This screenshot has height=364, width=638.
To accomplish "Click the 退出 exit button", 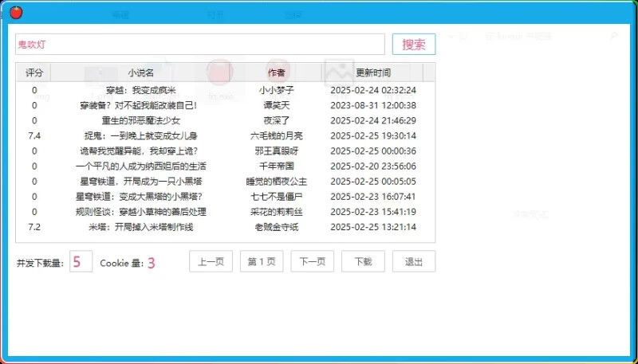I will coord(414,262).
